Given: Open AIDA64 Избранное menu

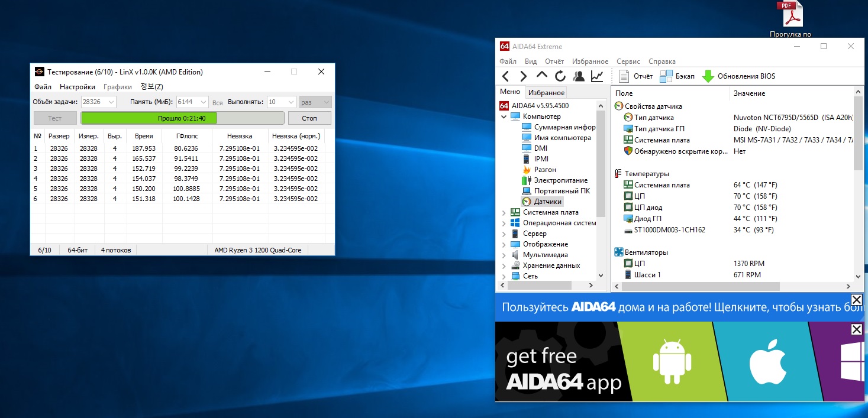Looking at the screenshot, I should (590, 61).
